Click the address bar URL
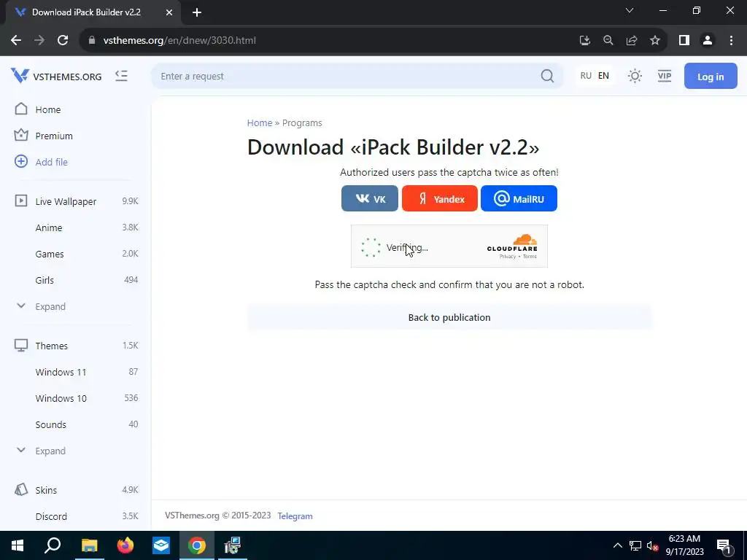The image size is (747, 560). pos(179,41)
